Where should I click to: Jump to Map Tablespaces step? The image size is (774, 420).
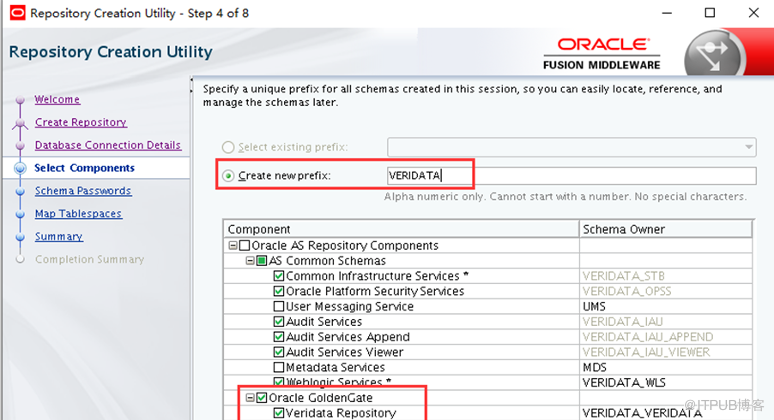(78, 214)
